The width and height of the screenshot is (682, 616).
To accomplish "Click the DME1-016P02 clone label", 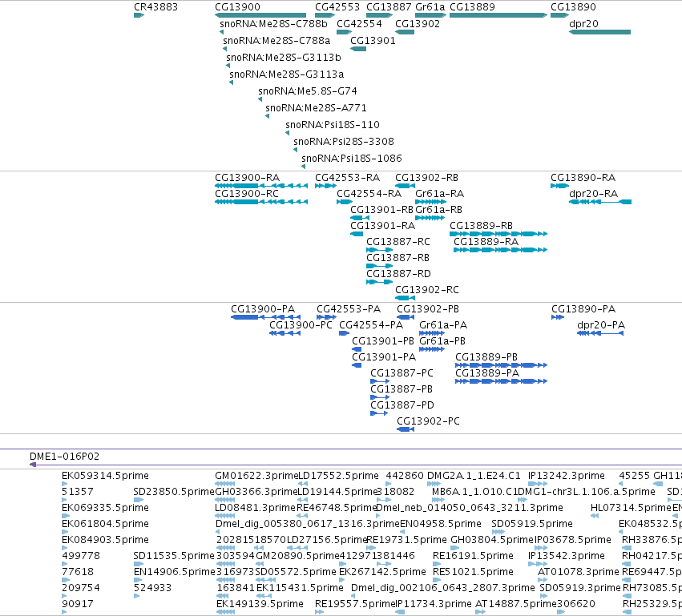I will pos(64,457).
